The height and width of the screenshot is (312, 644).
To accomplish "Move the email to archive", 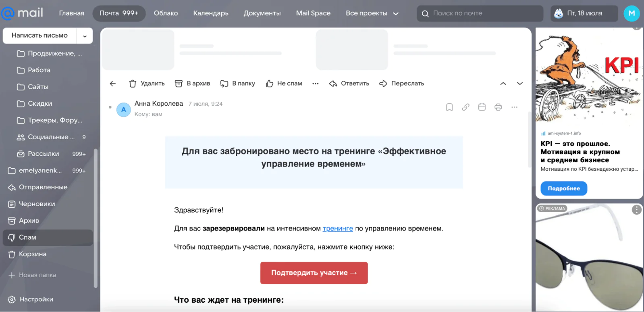I will point(193,84).
